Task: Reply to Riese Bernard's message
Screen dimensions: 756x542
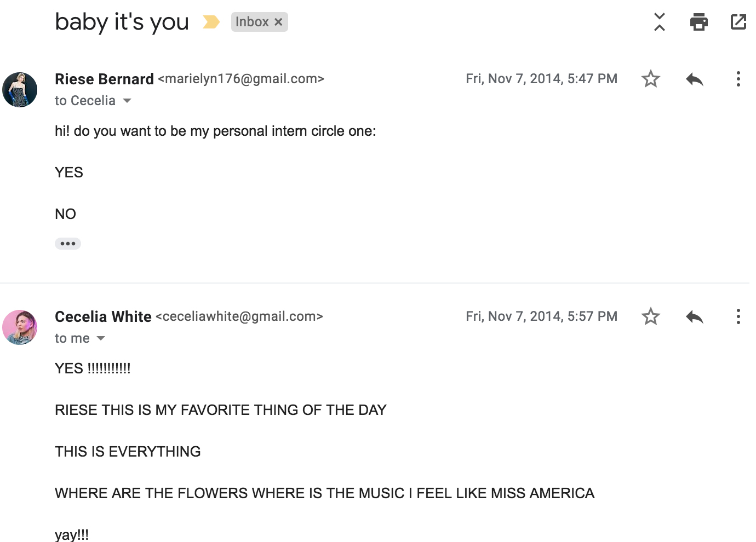Action: click(694, 79)
